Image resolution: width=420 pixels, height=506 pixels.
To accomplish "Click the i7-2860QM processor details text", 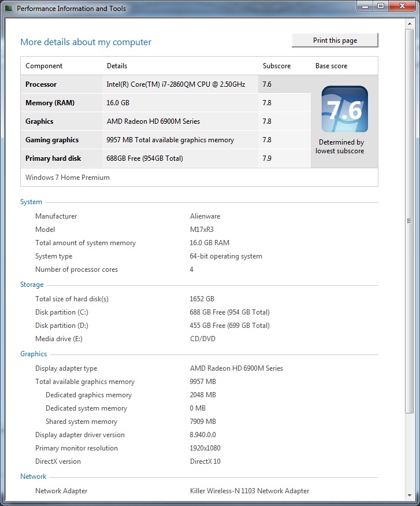I will (176, 84).
